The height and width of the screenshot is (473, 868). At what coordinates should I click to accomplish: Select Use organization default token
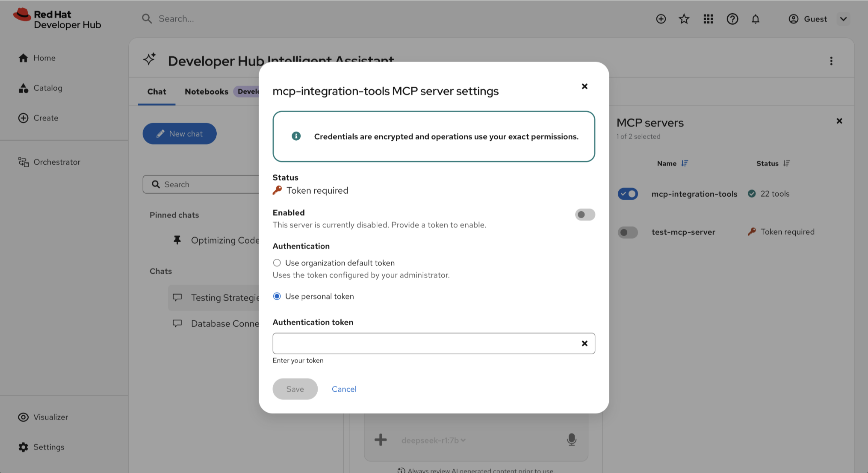(x=277, y=263)
